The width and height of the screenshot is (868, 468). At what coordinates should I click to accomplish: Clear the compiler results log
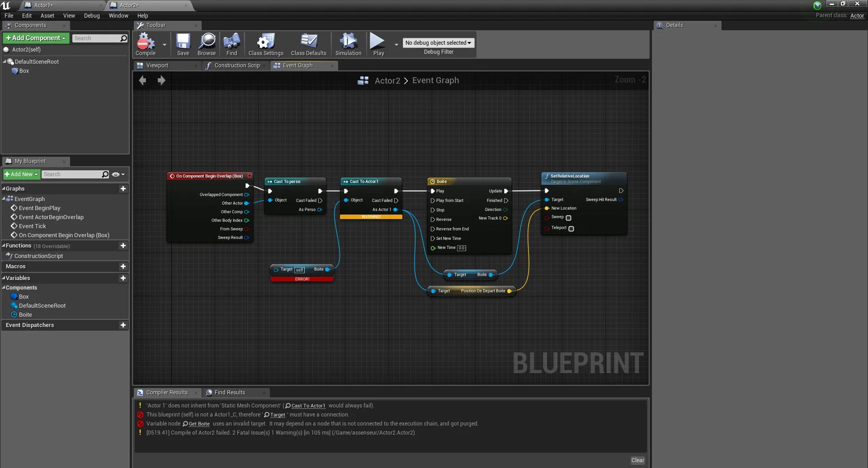[x=638, y=460]
